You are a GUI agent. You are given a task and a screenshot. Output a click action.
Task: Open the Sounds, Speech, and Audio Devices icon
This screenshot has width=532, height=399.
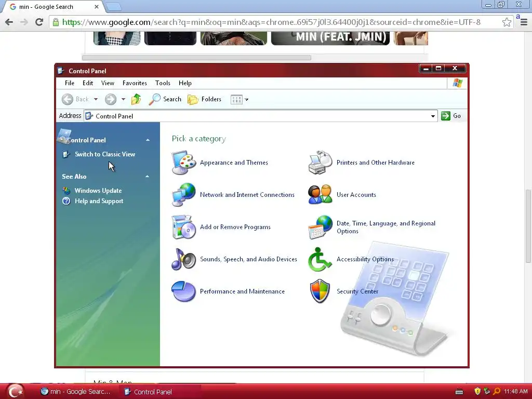(x=183, y=259)
